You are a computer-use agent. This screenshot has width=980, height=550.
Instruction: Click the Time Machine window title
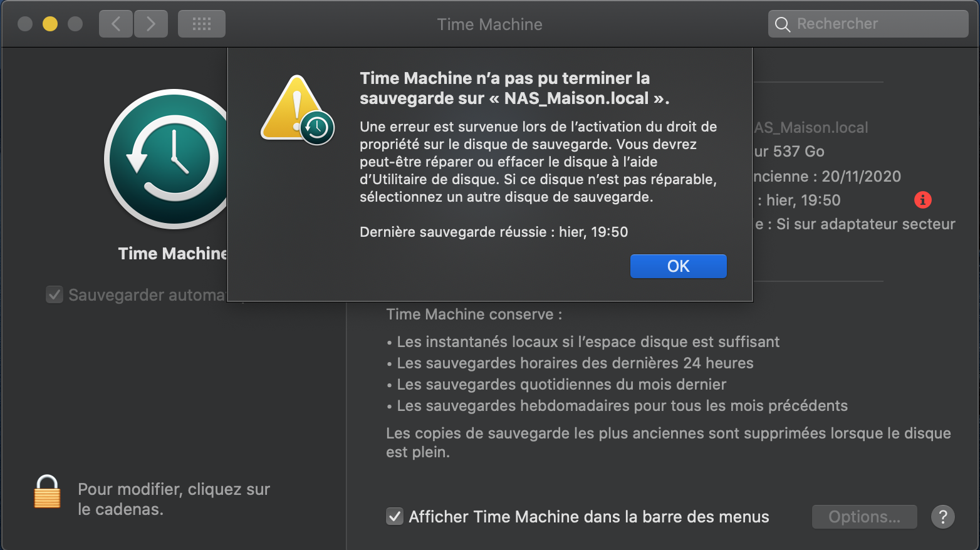(489, 24)
